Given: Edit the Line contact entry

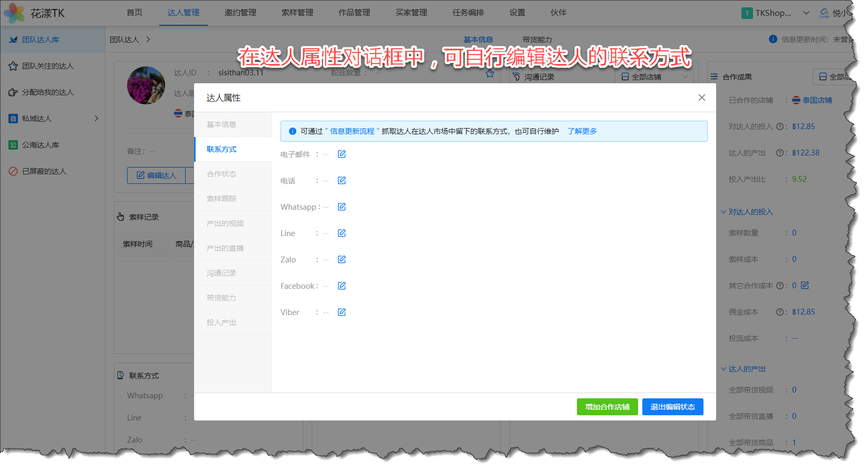Looking at the screenshot, I should (x=342, y=233).
